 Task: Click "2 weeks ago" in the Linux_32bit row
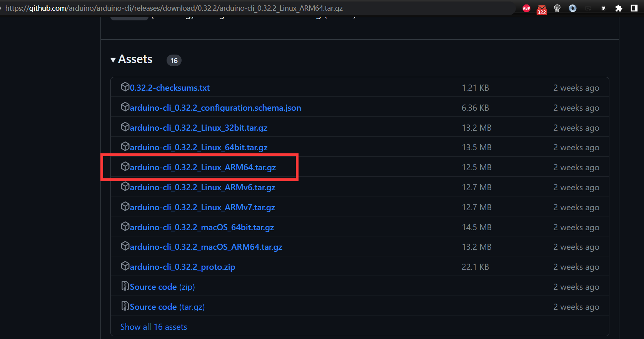click(x=576, y=128)
